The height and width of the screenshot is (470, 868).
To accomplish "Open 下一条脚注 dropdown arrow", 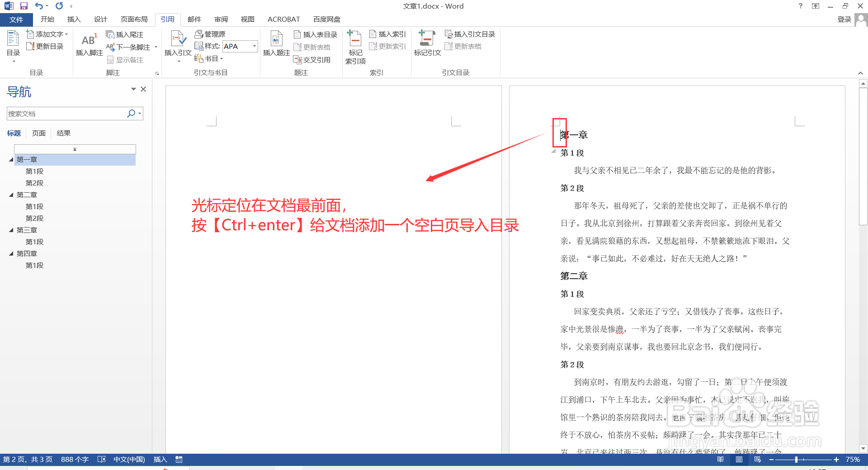I will (x=156, y=47).
